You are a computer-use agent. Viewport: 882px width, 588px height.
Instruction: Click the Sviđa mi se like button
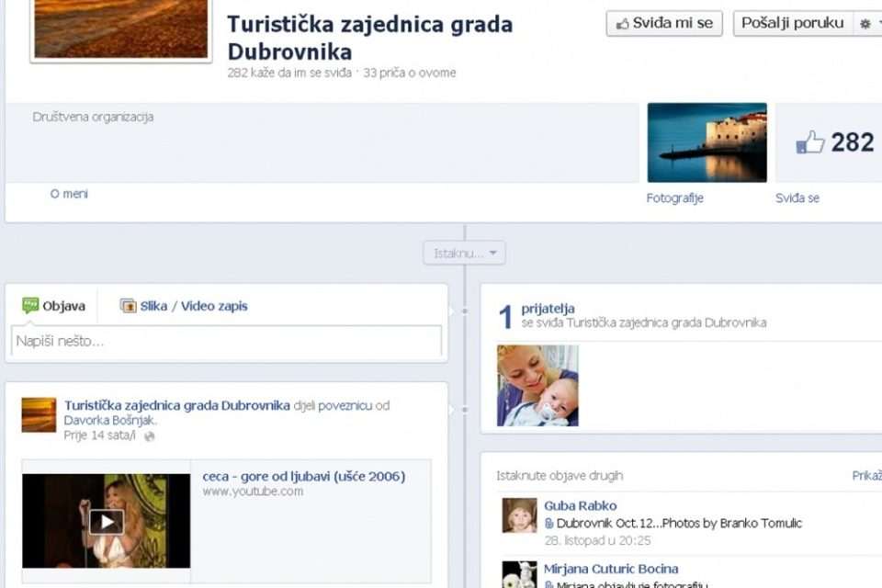[x=664, y=24]
